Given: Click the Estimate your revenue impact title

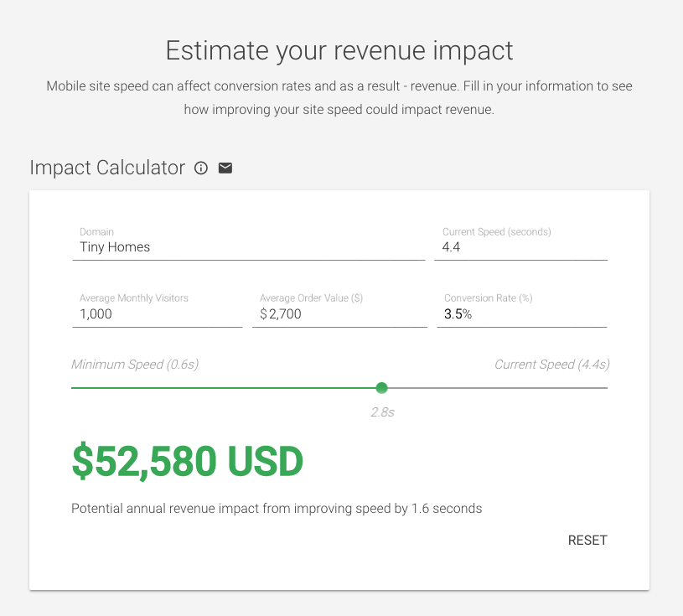Looking at the screenshot, I should coord(339,50).
